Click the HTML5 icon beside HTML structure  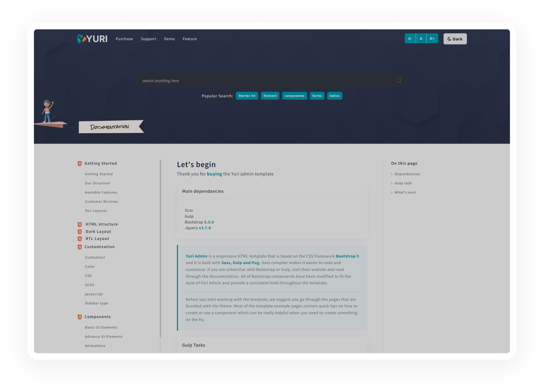coord(80,224)
